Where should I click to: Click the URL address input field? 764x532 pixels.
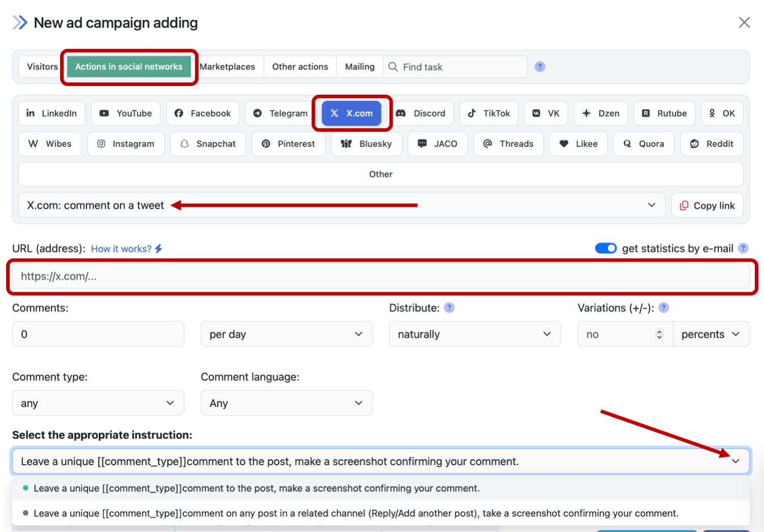380,276
